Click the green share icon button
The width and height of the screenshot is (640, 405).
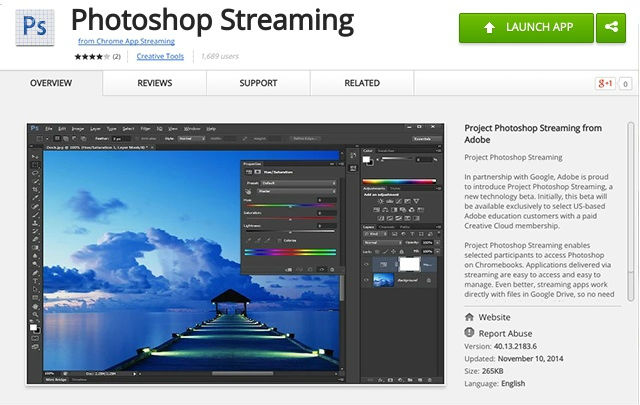pyautogui.click(x=611, y=28)
